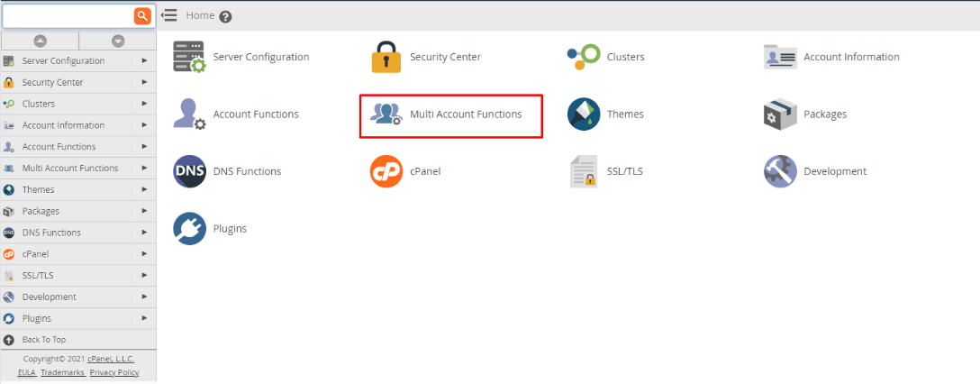Click the orange cPanel icon
980x384 pixels.
pyautogui.click(x=386, y=171)
